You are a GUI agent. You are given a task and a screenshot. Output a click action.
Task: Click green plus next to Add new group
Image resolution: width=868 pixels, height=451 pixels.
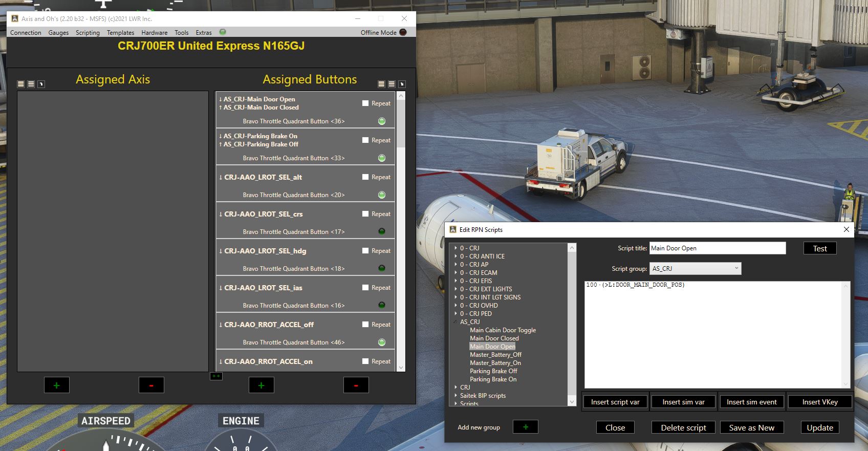[x=525, y=427]
